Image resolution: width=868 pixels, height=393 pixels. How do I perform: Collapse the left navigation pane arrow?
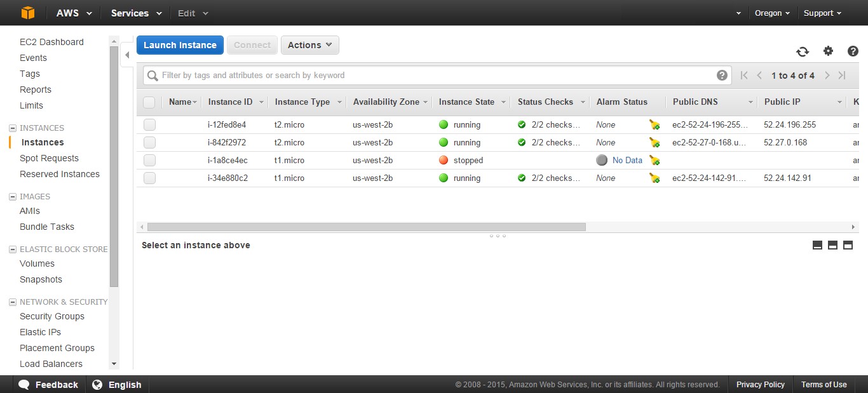[127, 55]
